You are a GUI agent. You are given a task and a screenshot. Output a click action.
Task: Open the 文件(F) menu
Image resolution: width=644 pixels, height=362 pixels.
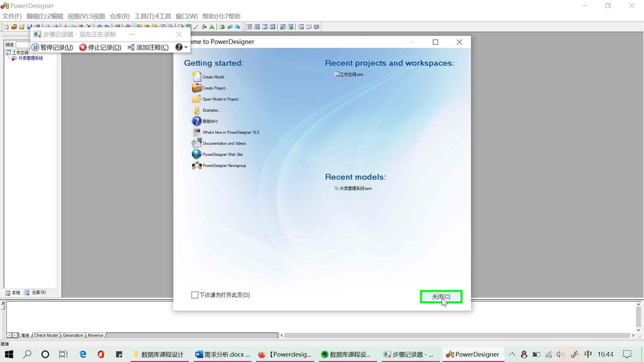12,16
